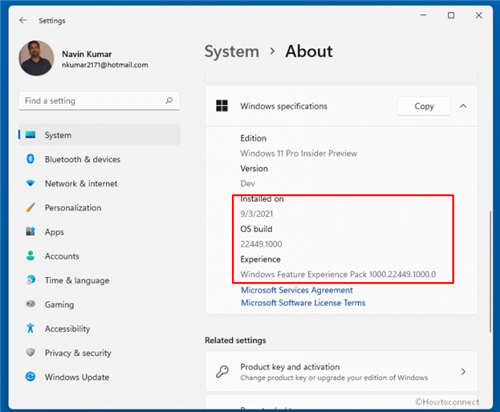Open Navin Kumar profile picture
This screenshot has height=412, width=500.
(x=36, y=58)
